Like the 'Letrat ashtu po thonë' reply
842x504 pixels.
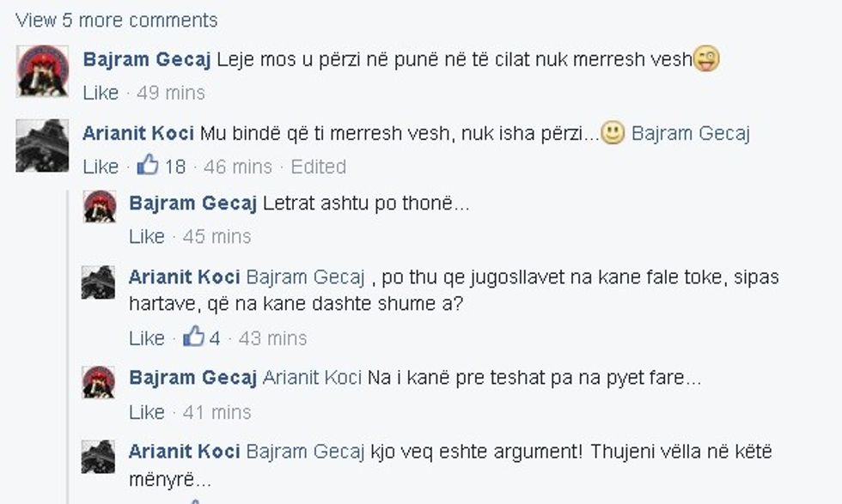coord(146,236)
